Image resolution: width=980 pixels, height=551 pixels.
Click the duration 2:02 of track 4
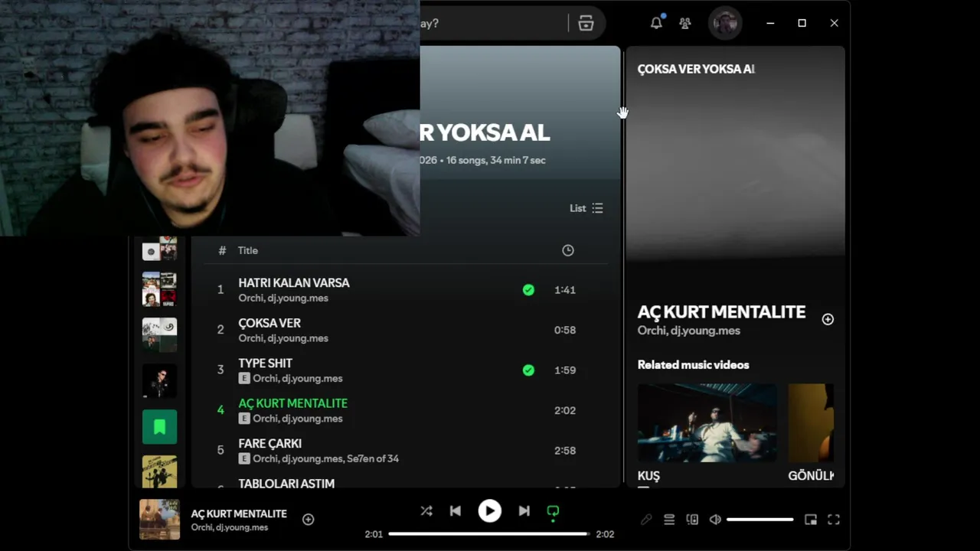coord(565,410)
